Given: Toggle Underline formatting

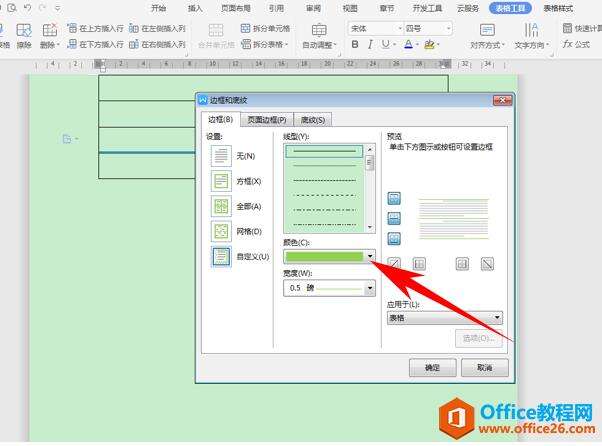Looking at the screenshot, I should (x=385, y=45).
